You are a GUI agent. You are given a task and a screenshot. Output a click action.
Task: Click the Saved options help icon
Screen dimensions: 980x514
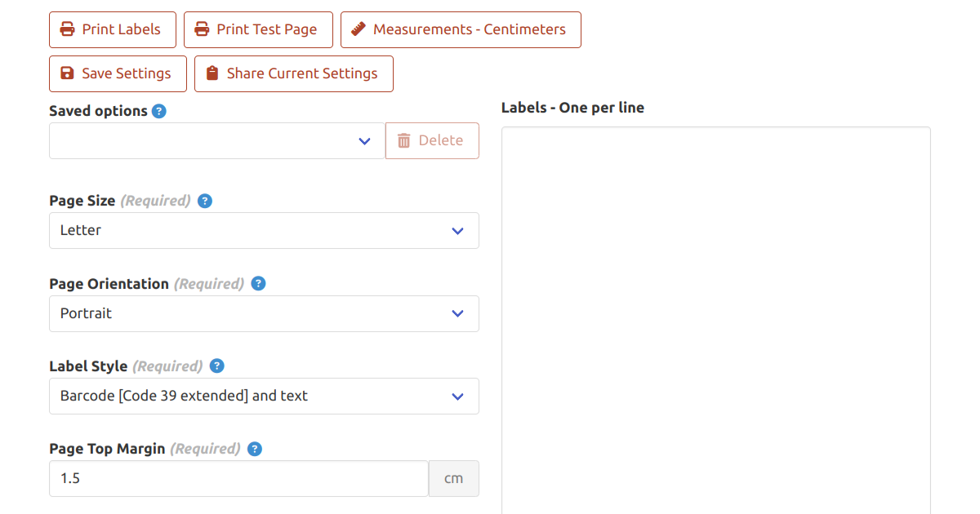click(x=159, y=111)
